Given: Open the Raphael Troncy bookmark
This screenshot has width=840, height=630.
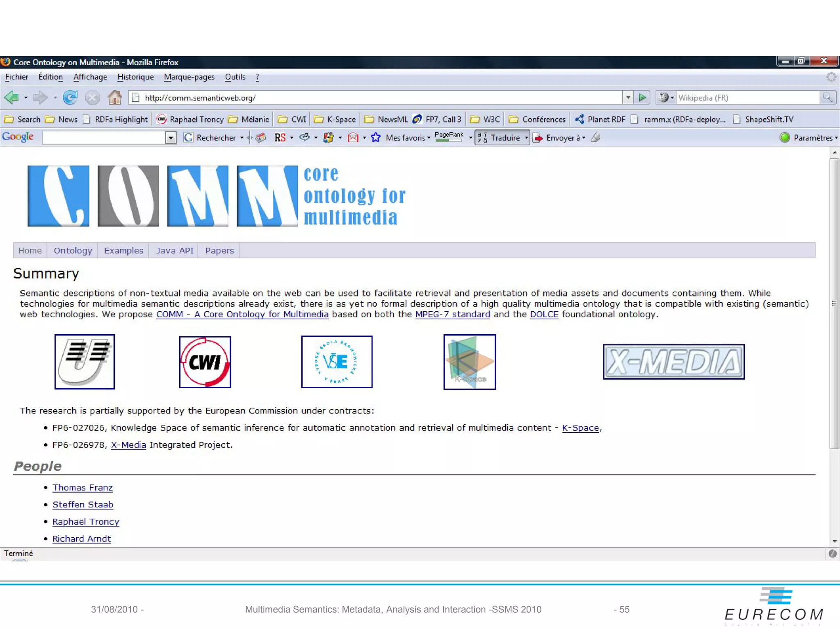Looking at the screenshot, I should pos(190,119).
